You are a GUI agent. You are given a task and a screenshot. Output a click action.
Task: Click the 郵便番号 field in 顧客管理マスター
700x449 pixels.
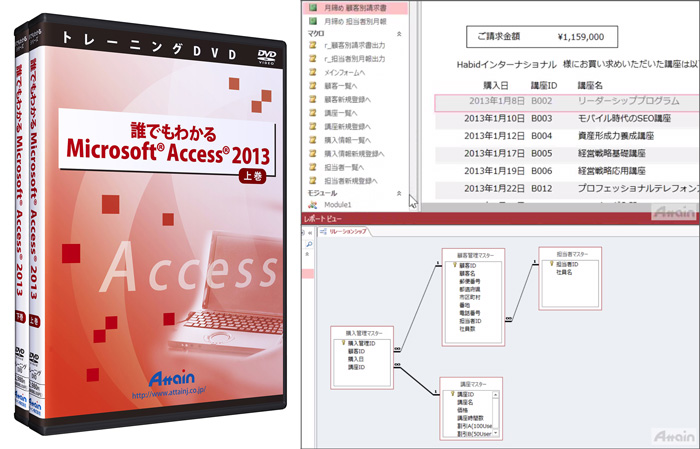[470, 282]
